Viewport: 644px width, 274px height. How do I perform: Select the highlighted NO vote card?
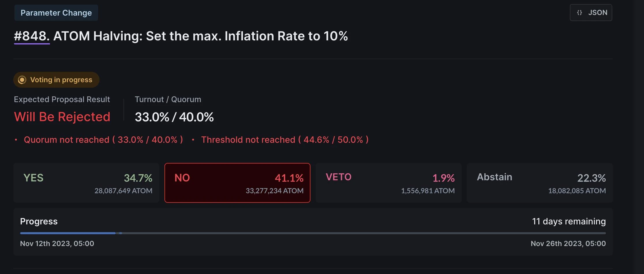[x=237, y=183]
